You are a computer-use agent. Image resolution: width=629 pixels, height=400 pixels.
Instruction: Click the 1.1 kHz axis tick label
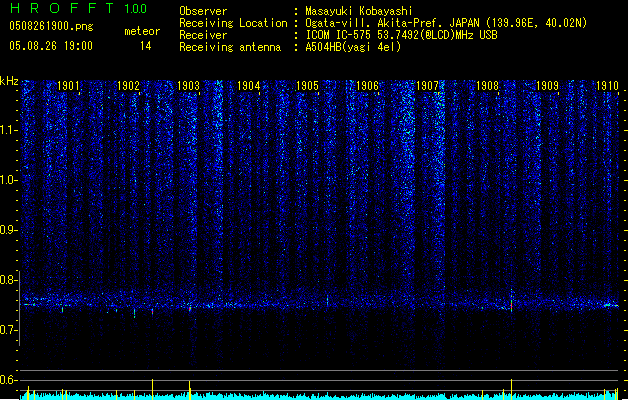pyautogui.click(x=8, y=130)
